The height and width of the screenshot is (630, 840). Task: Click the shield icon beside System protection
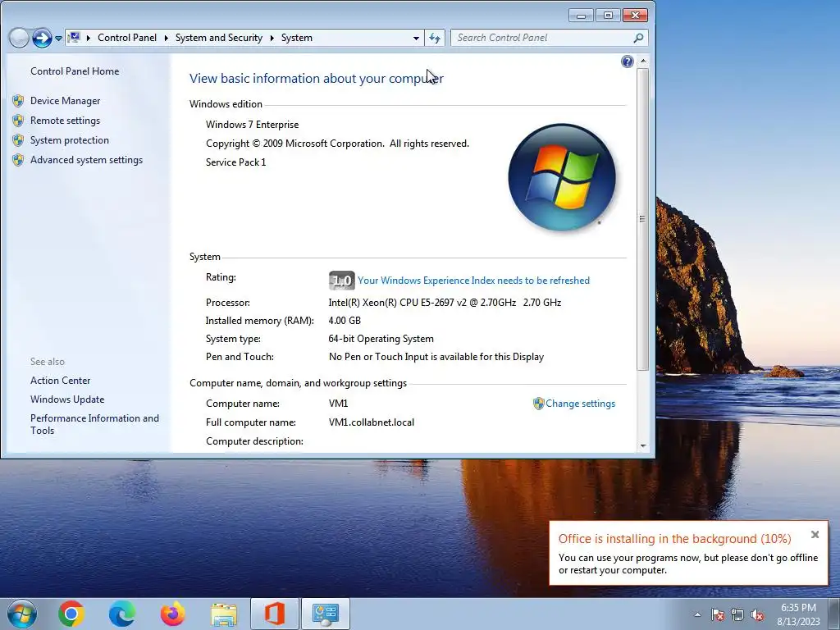(18, 140)
